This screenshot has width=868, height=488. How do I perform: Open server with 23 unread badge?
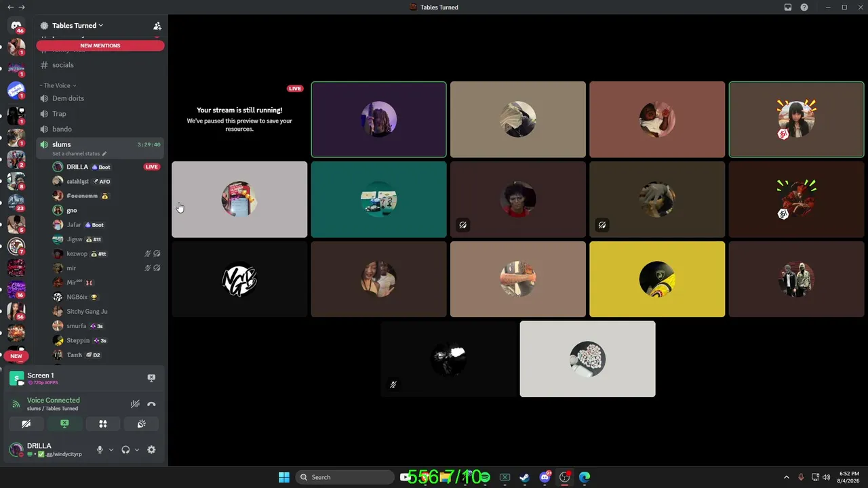[x=16, y=201]
